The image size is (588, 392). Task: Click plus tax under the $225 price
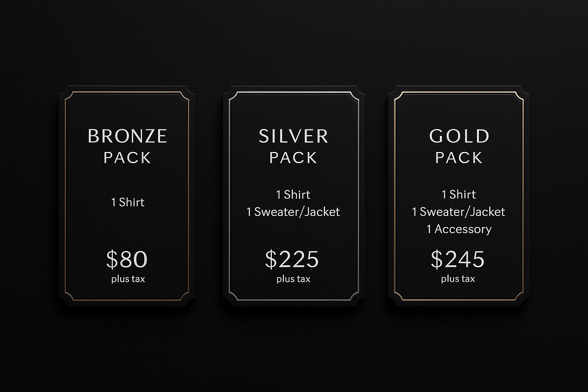pos(293,279)
